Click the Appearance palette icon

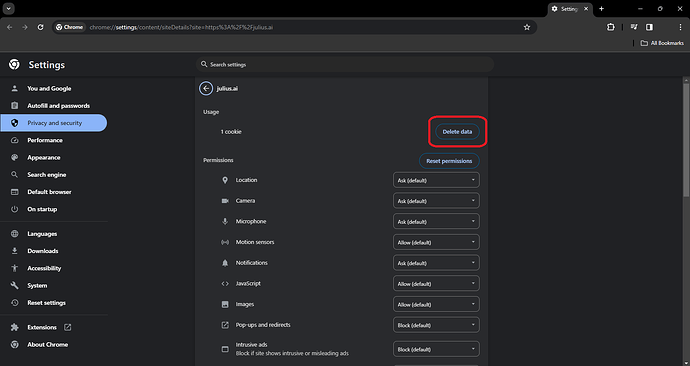click(15, 157)
